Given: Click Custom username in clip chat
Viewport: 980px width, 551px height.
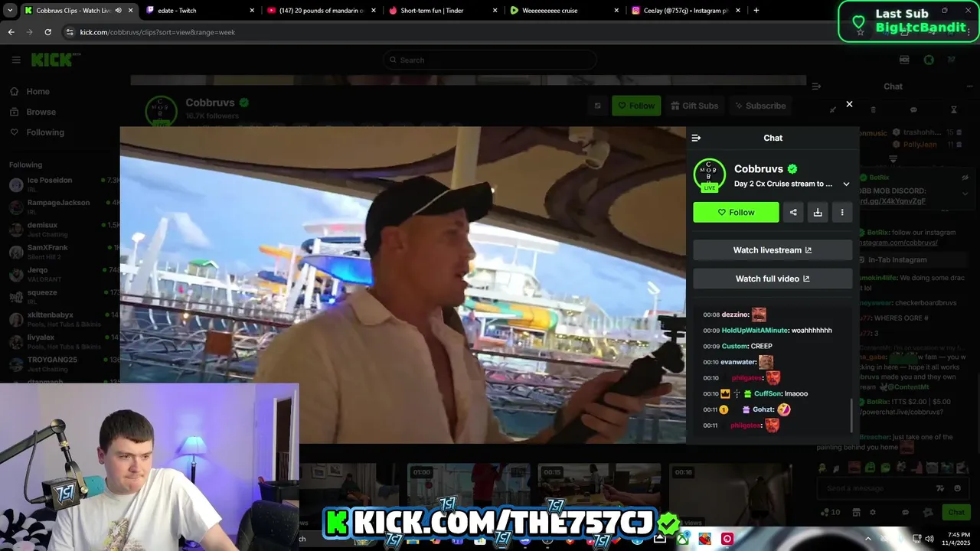Looking at the screenshot, I should tap(734, 346).
